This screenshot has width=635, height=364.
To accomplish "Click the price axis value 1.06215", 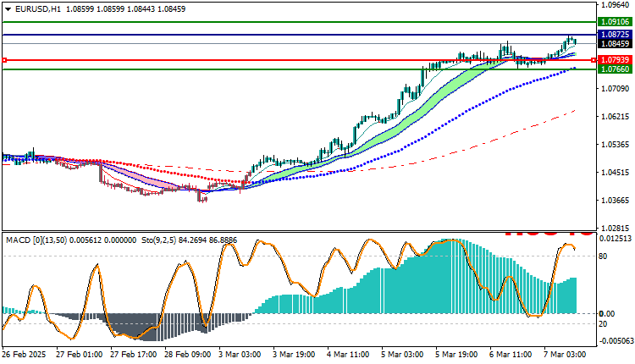I will [616, 117].
